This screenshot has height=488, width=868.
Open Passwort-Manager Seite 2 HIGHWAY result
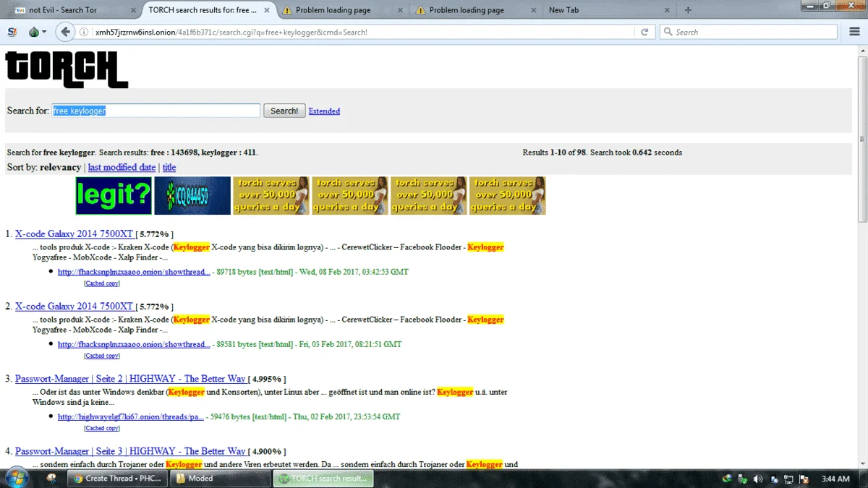(x=130, y=379)
